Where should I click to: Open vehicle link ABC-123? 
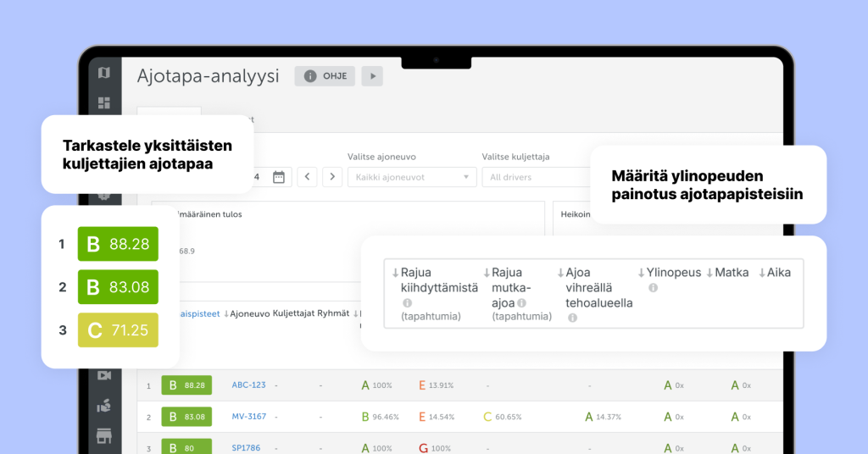coord(248,385)
